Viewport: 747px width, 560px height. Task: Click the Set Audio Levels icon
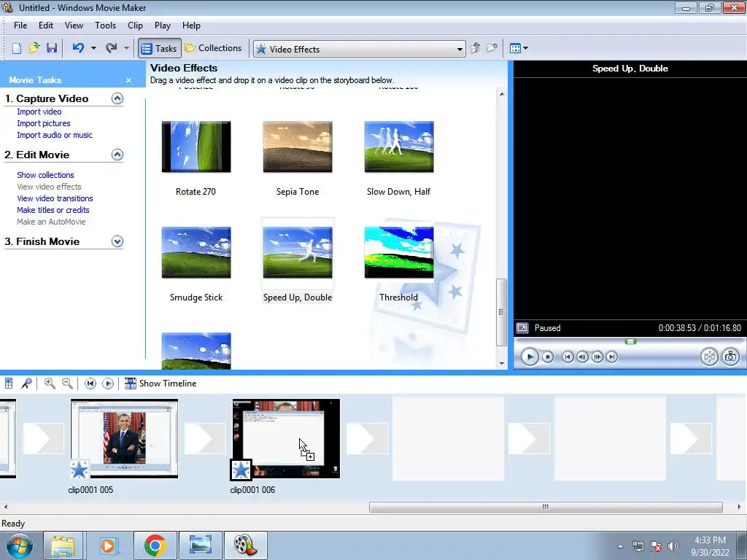(9, 384)
